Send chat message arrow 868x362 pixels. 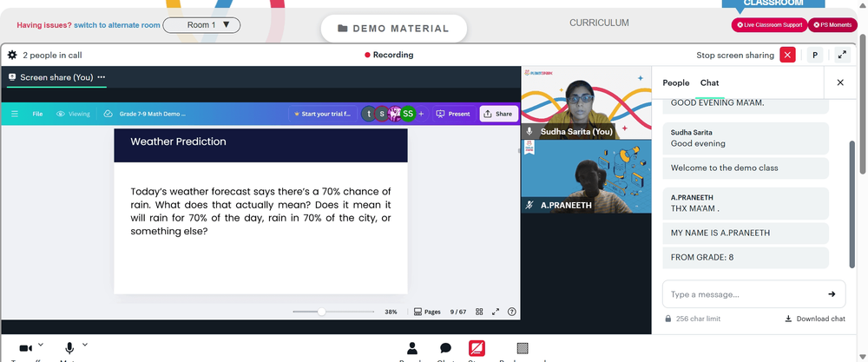coord(832,294)
